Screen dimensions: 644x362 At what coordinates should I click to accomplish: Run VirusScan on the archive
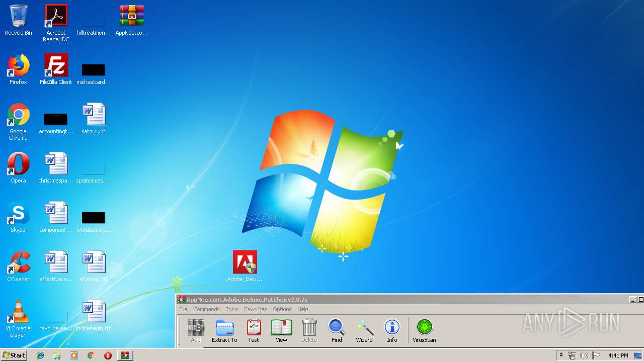point(424,331)
